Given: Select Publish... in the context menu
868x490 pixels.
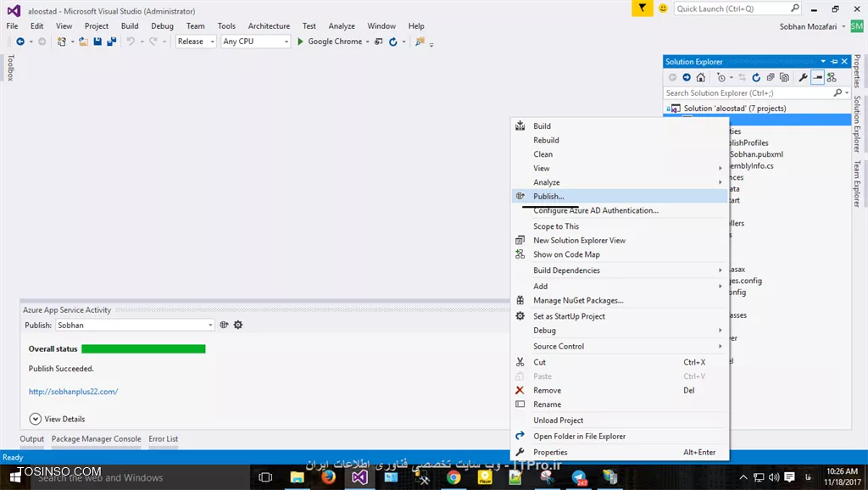Looking at the screenshot, I should (x=620, y=196).
